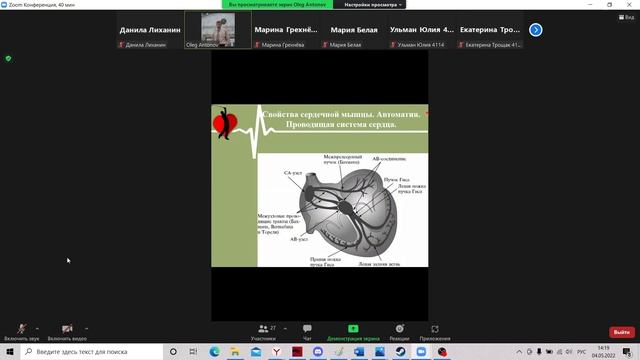Open Steam from the taskbar
Viewport: 640px width, 360px height.
click(x=400, y=351)
